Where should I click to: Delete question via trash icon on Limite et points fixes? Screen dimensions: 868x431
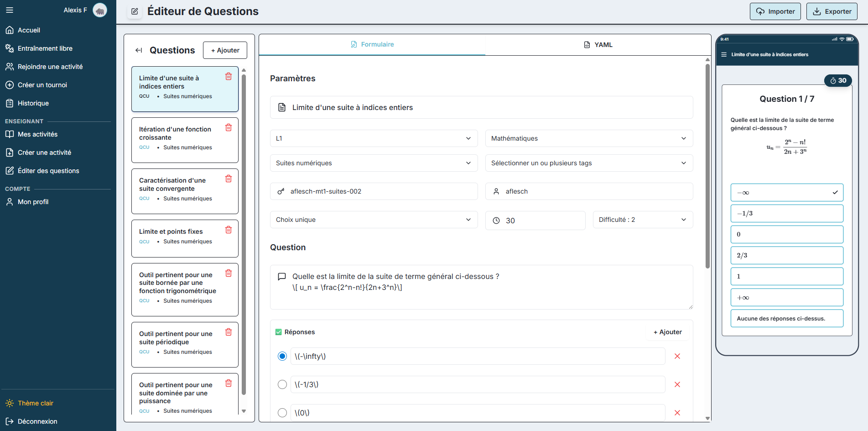[x=228, y=230]
